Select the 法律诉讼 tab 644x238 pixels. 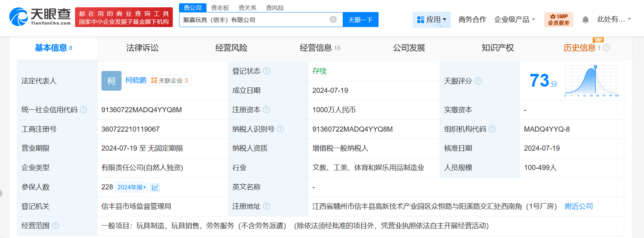tap(142, 48)
